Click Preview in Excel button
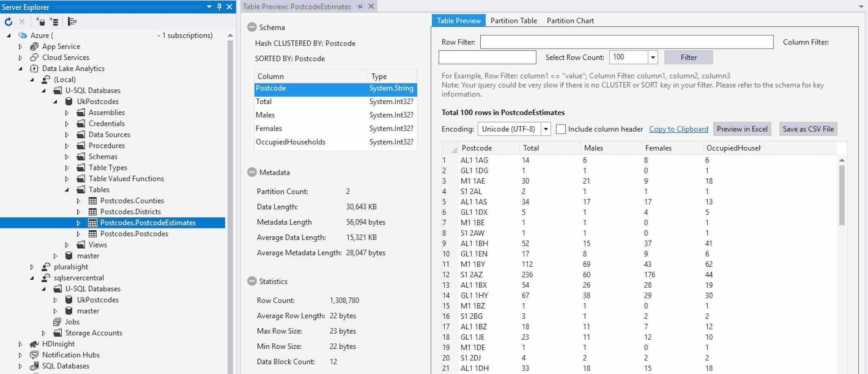The image size is (868, 374). (x=742, y=129)
